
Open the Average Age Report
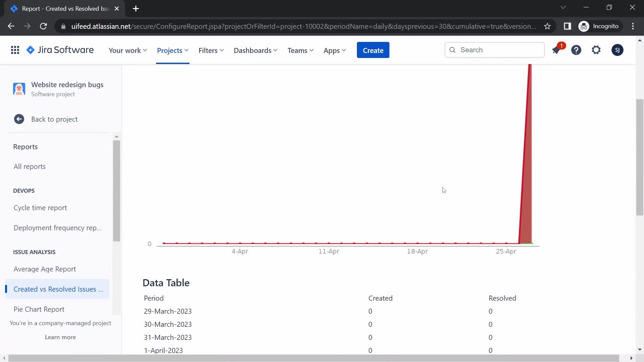[45, 269]
